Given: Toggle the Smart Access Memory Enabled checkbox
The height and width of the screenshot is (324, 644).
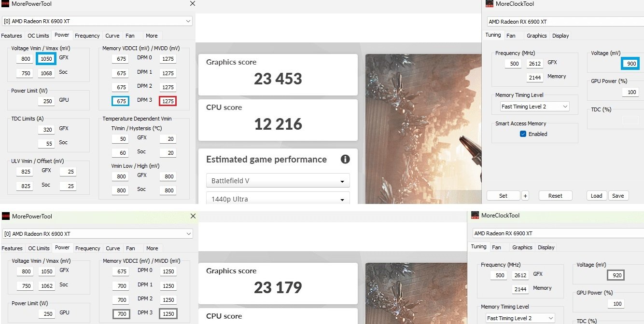Looking at the screenshot, I should pyautogui.click(x=523, y=134).
